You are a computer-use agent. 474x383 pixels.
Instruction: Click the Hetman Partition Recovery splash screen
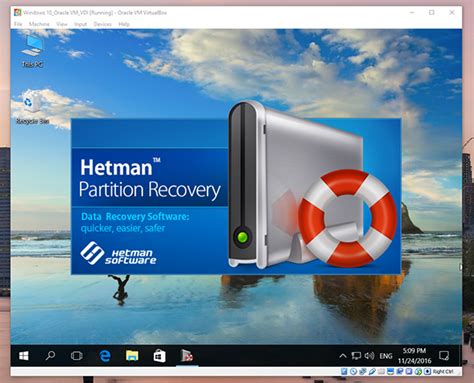(236, 196)
